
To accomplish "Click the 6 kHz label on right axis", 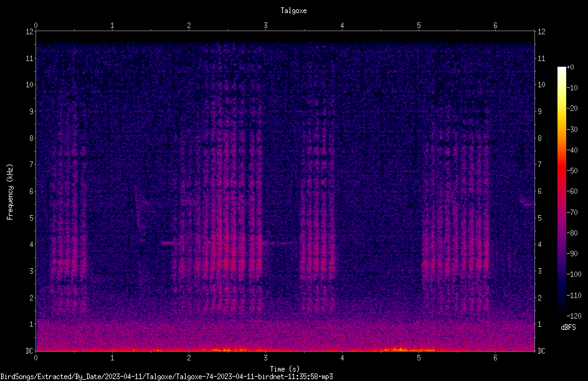I will tap(539, 191).
